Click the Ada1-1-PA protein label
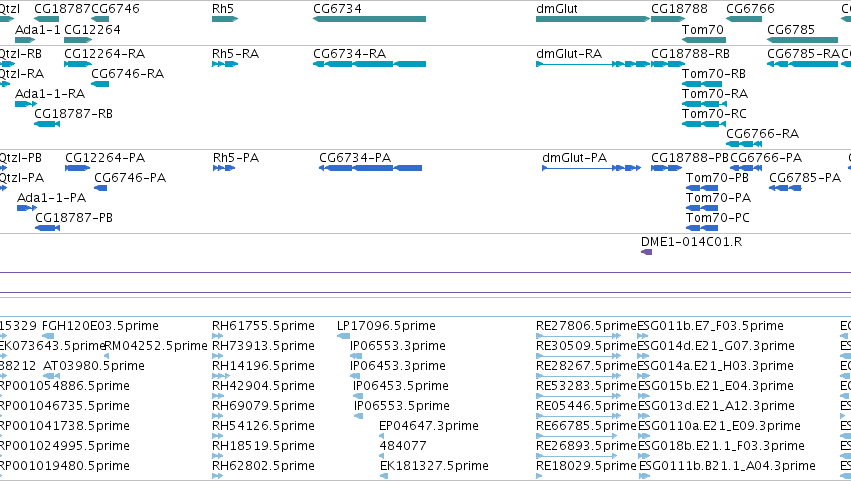Screen dimensions: 851x481 [52, 198]
